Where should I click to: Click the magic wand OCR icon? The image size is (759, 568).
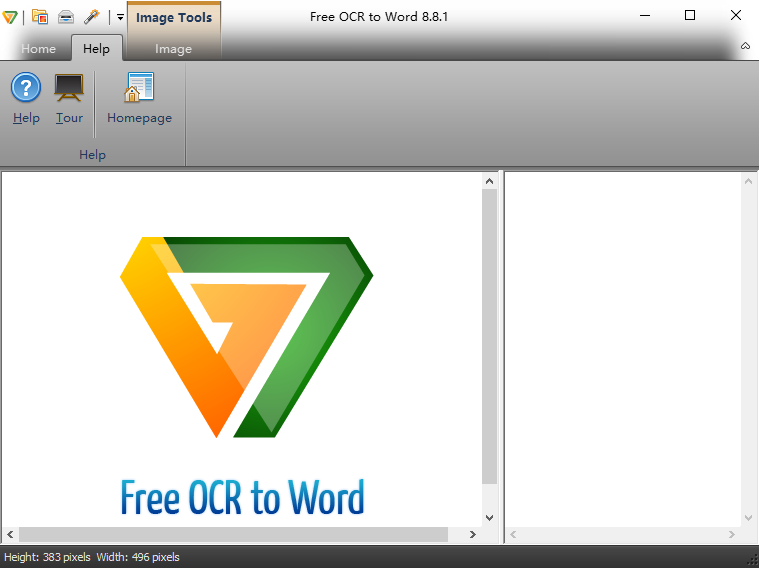pyautogui.click(x=91, y=17)
